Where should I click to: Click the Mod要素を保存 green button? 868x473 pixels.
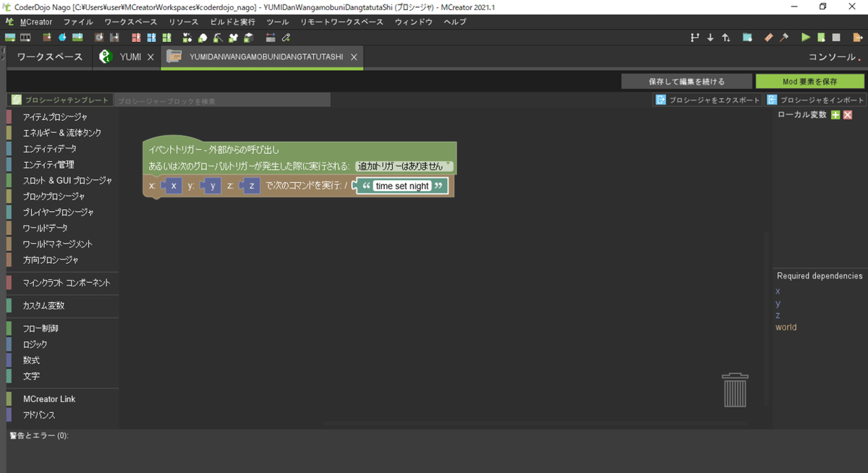[x=809, y=81]
